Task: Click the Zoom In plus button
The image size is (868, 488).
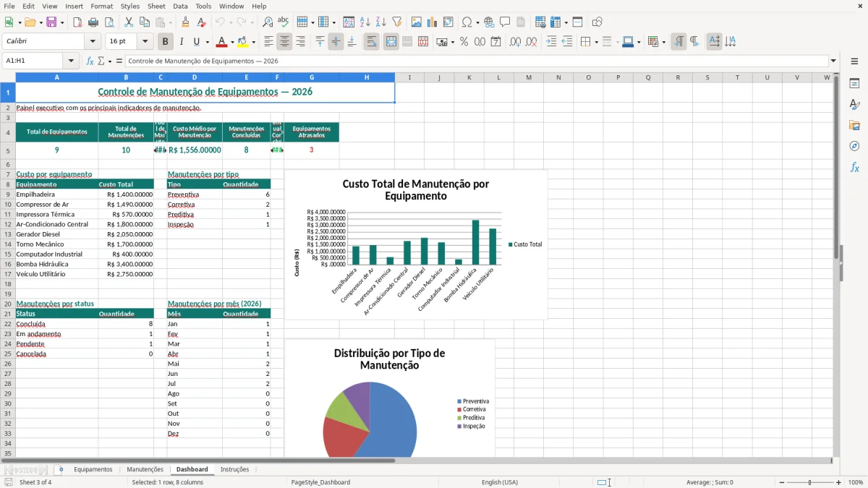Action: coord(838,482)
